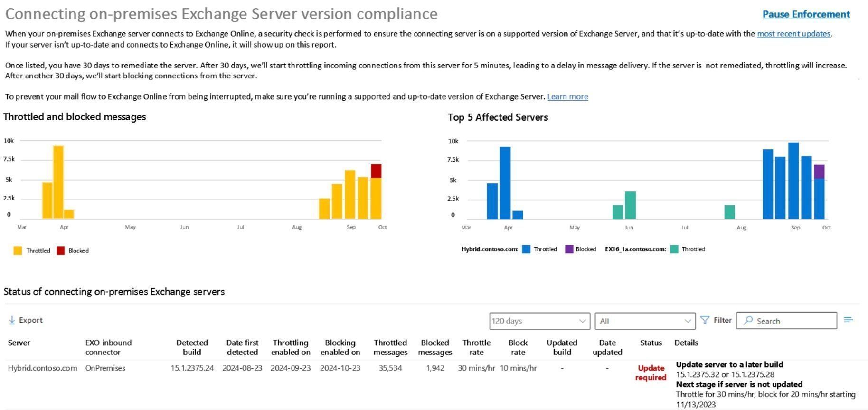Viewport: 868px width, 410px height.
Task: Click the Details column header
Action: (x=686, y=343)
